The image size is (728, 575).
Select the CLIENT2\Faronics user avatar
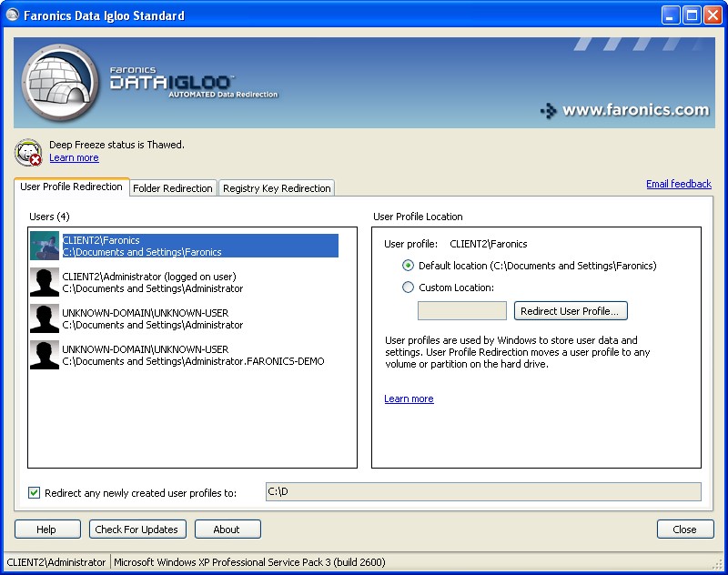point(45,246)
